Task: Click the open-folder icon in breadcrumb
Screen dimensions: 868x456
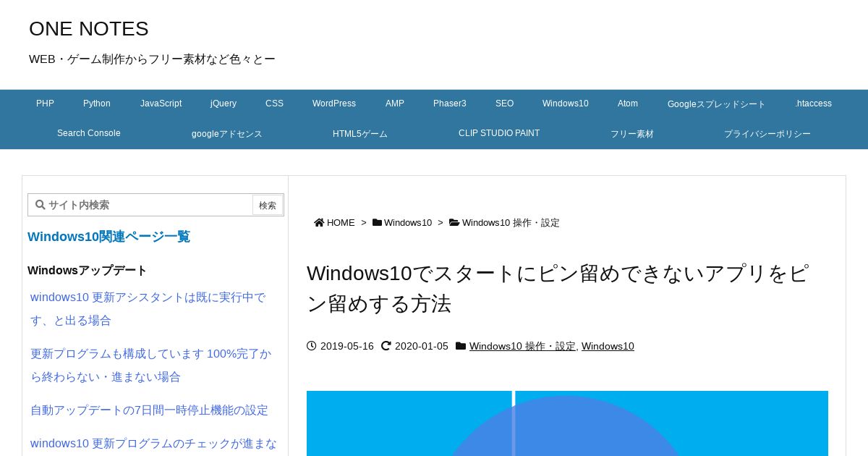Action: pos(454,222)
